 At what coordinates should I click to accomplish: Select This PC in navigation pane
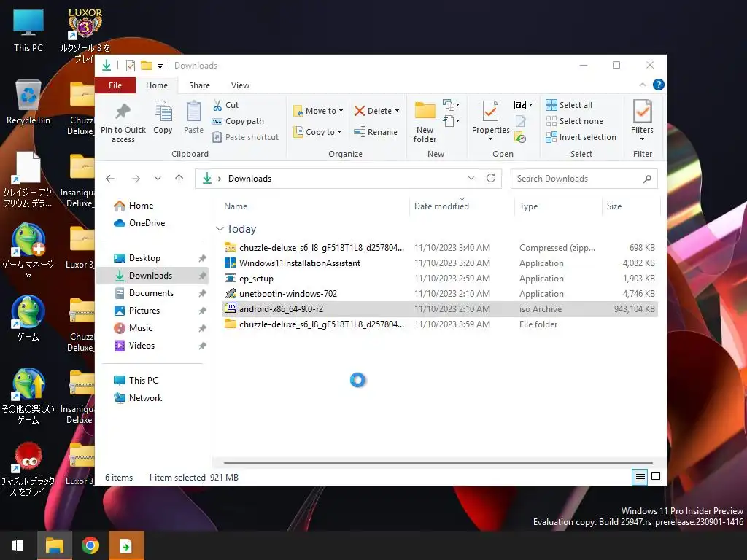(136, 381)
